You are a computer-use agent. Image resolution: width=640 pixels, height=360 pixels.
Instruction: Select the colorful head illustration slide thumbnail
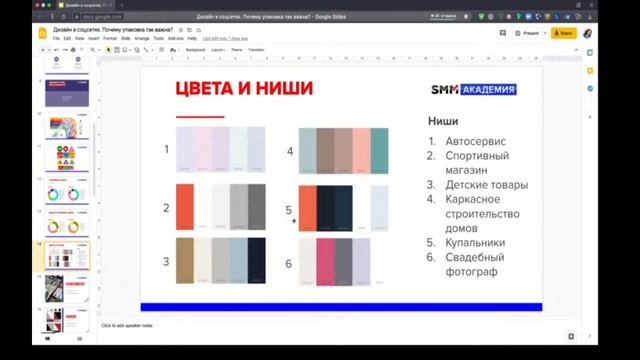(67, 126)
